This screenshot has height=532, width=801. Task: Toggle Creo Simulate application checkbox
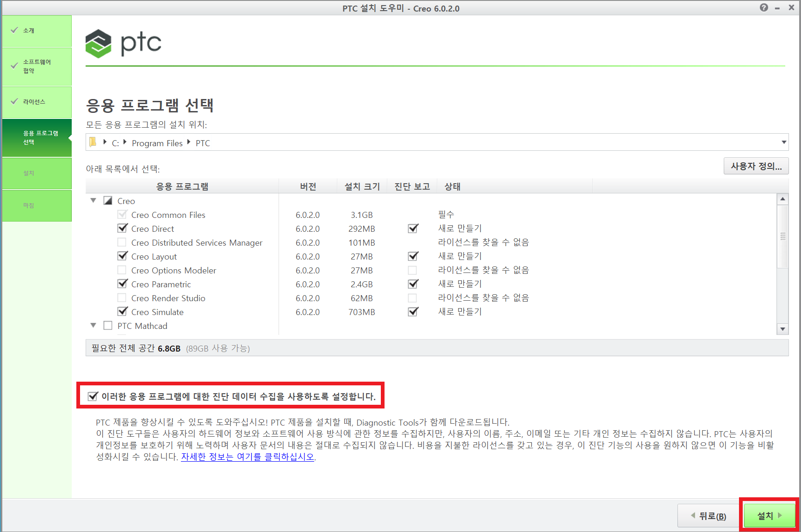tap(122, 311)
